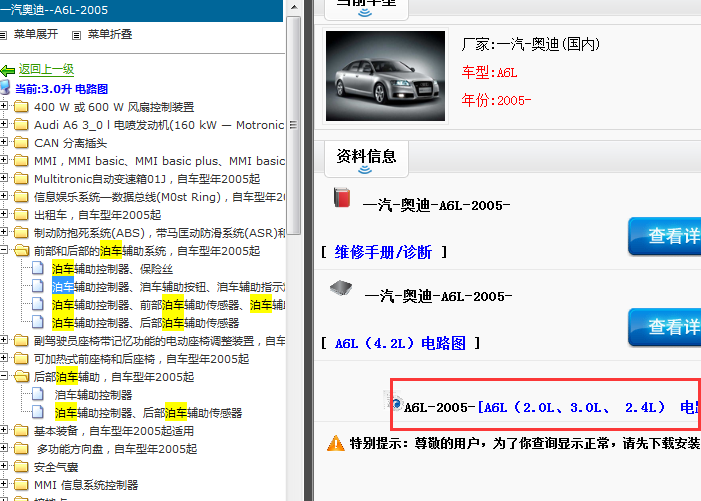Screen dimensions: 701x501
Task: Click folder icon of CAN 分离插头
Action: pos(21,143)
